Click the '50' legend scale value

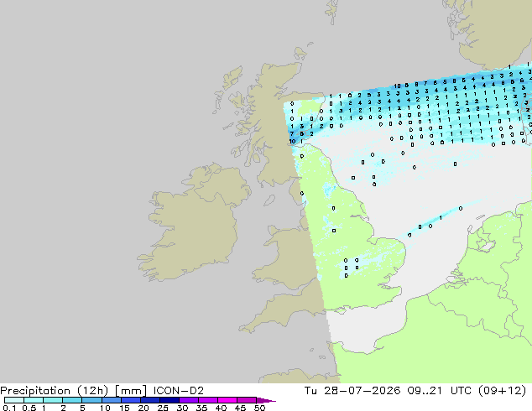click(259, 408)
